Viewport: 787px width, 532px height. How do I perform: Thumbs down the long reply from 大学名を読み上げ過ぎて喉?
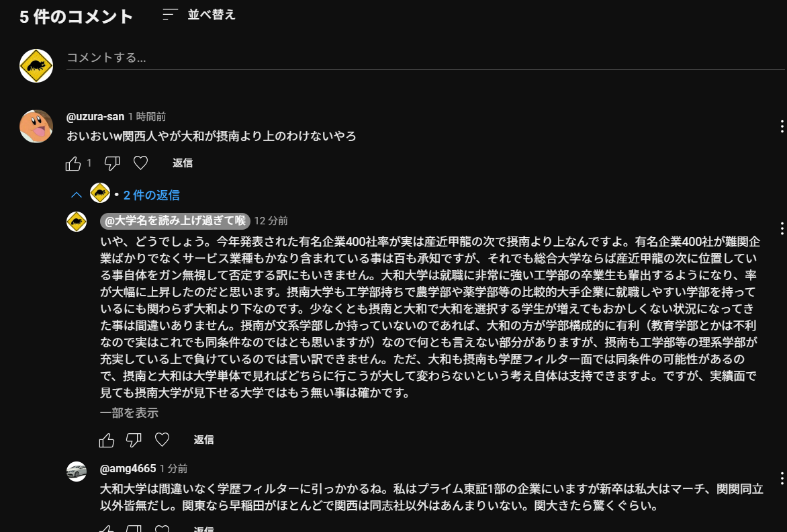tap(134, 440)
